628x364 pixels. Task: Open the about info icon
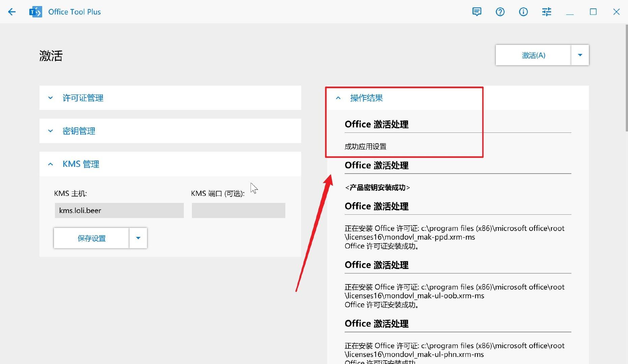click(x=523, y=12)
